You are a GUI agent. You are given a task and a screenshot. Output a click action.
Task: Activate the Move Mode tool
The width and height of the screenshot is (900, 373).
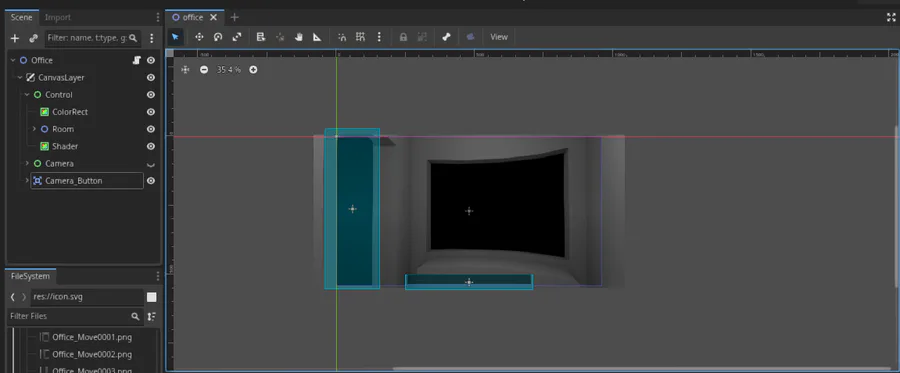click(x=199, y=37)
